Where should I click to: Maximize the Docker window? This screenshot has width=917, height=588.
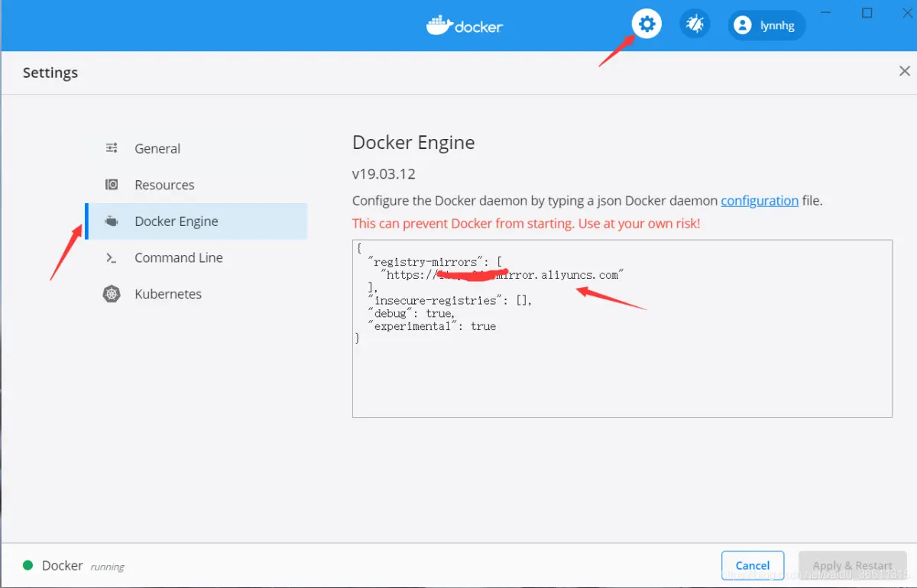pos(867,13)
